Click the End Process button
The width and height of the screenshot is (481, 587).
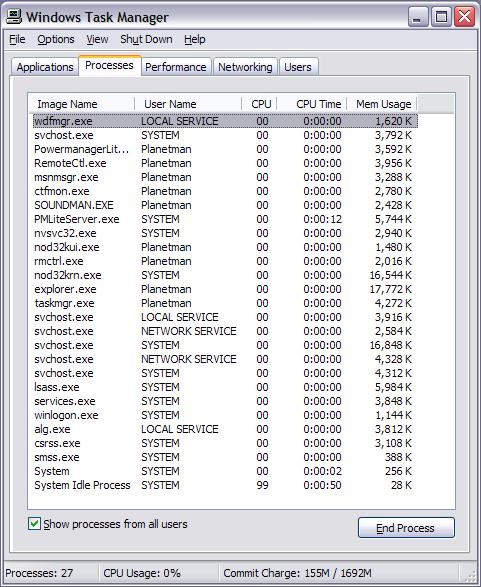pos(406,527)
